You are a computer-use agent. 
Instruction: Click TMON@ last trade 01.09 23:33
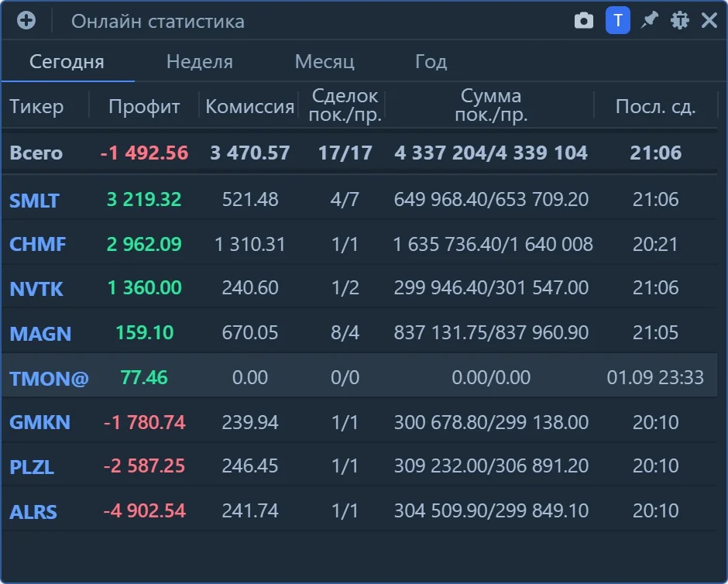click(x=655, y=377)
